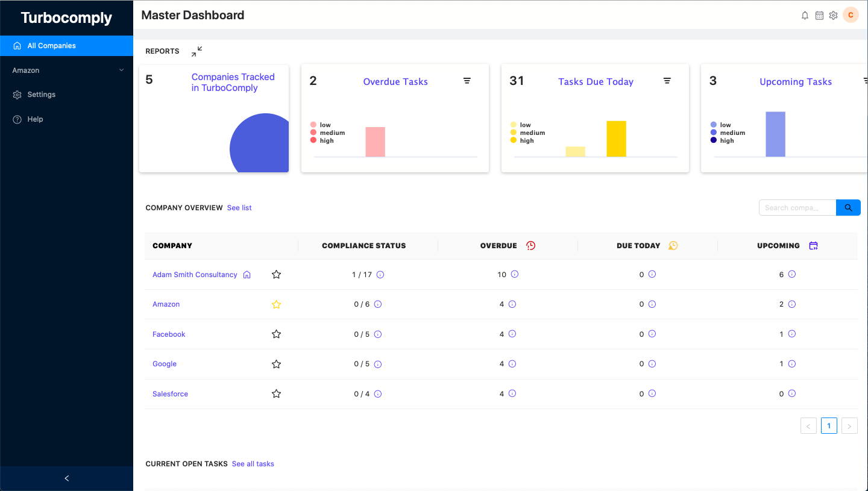Star the Facebook company
This screenshot has height=491, width=868.
click(x=276, y=334)
